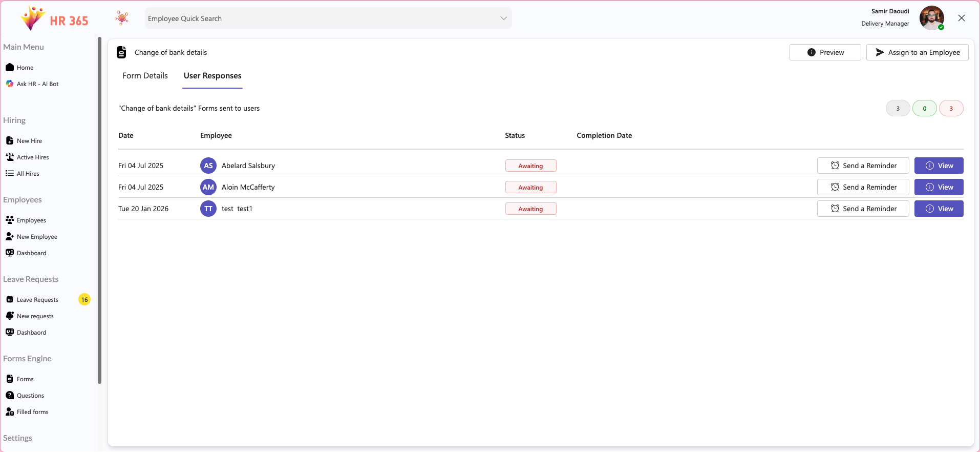Open the Questions page icon
980x452 pixels.
10,395
